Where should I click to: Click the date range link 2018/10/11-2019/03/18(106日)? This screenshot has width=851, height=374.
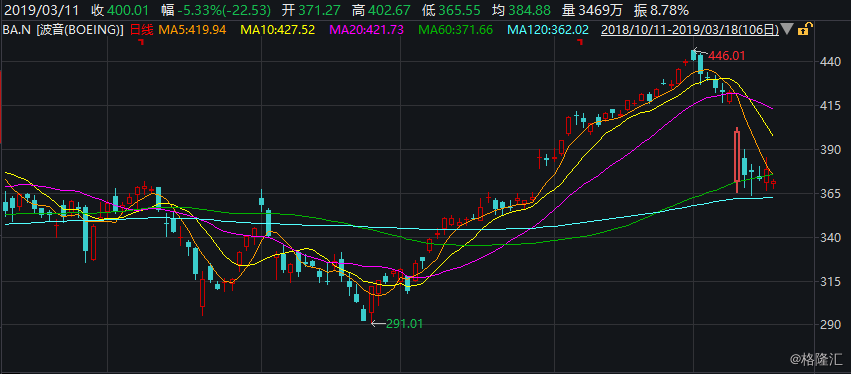pos(690,30)
